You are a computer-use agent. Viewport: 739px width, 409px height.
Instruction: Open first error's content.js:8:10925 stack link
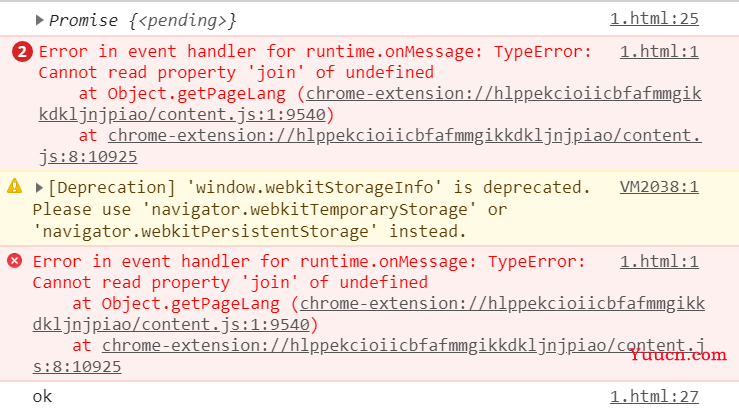(x=370, y=146)
